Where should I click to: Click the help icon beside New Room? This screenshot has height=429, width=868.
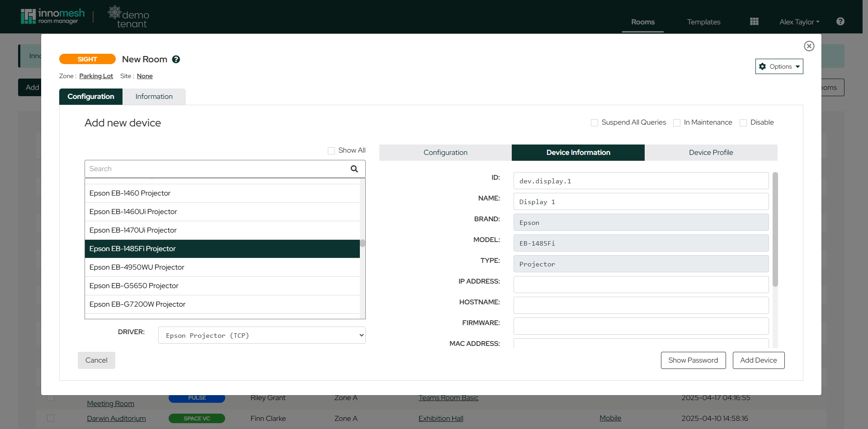(176, 60)
